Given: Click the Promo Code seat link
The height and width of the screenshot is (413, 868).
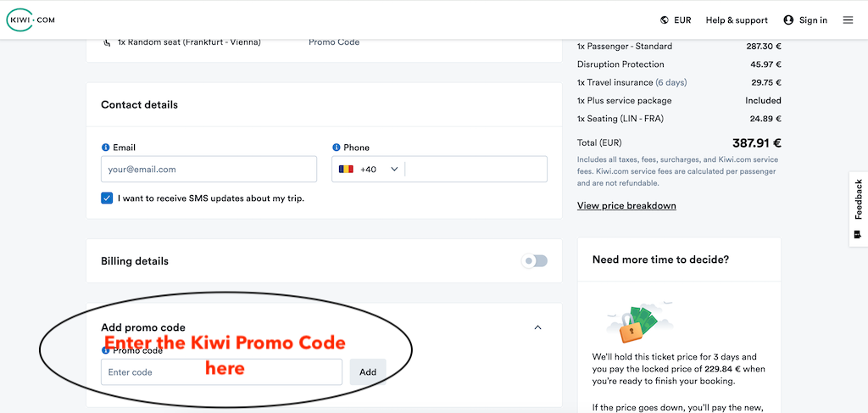Looking at the screenshot, I should click(334, 42).
